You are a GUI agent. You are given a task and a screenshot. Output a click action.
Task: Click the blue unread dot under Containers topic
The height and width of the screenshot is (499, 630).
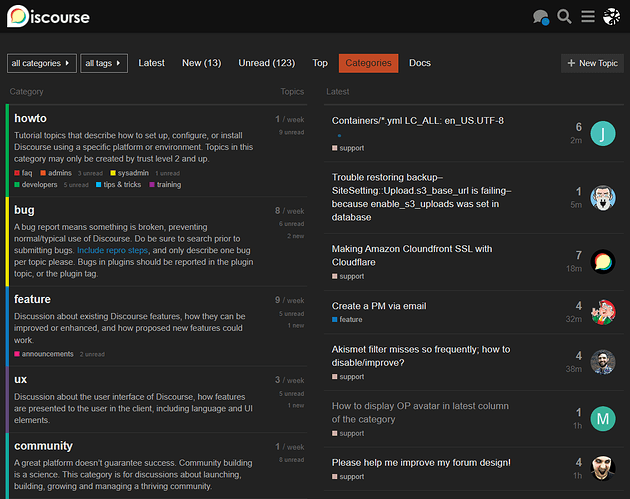[x=340, y=136]
